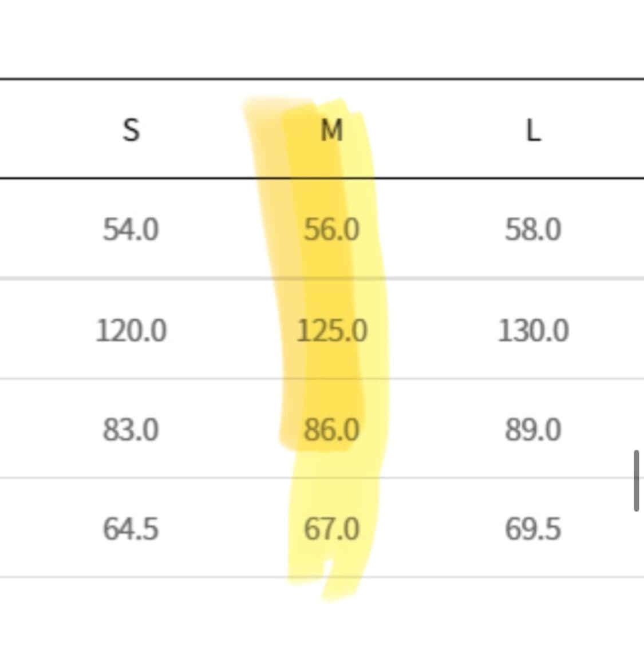Click the 54.0 value under S

pos(131,230)
